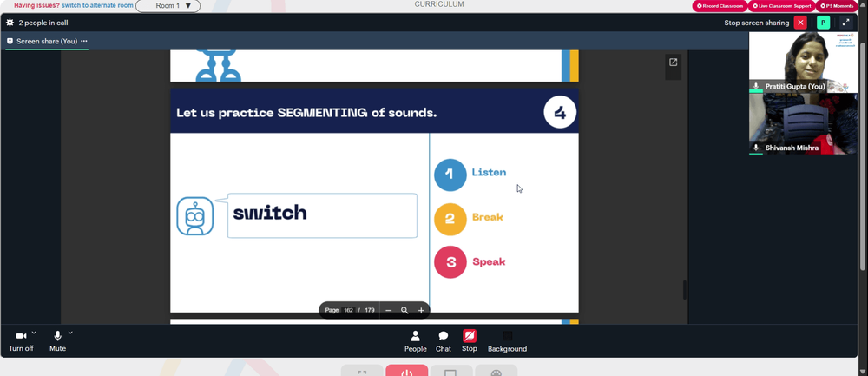Click the bottom palette icon button
The image size is (868, 376).
point(496,371)
